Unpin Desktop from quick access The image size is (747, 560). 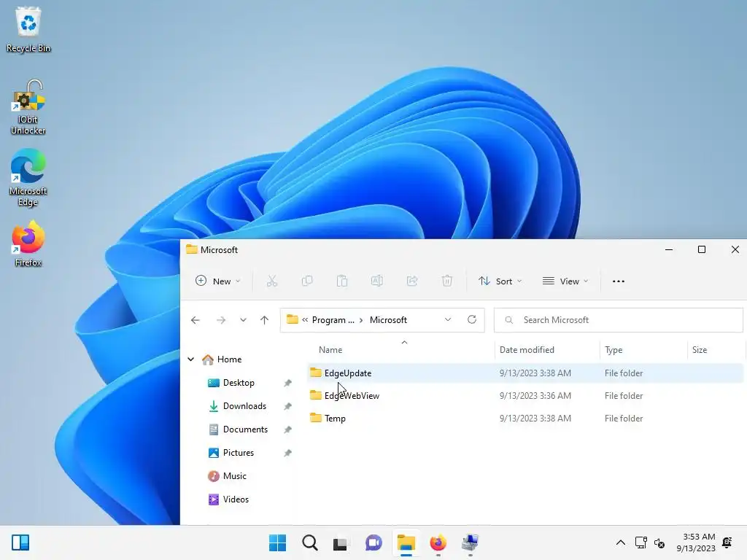coord(287,383)
